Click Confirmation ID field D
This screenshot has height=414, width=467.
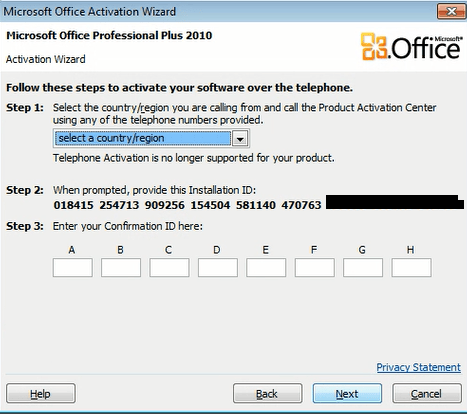(218, 267)
